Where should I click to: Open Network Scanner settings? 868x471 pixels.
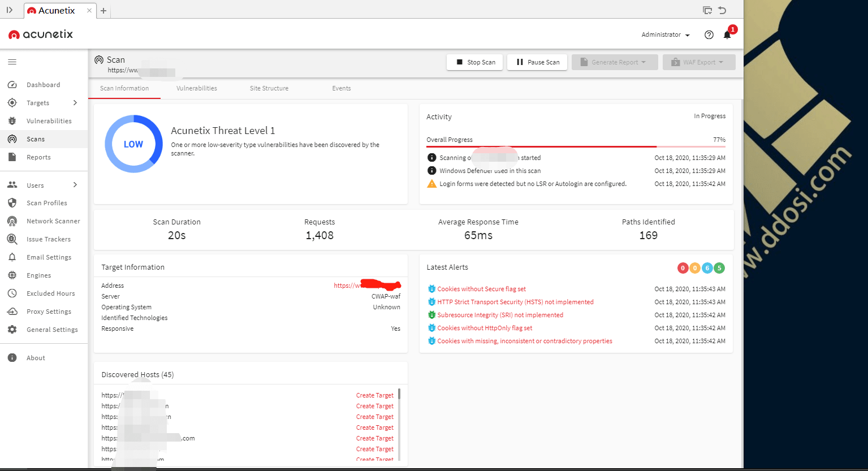(53, 221)
